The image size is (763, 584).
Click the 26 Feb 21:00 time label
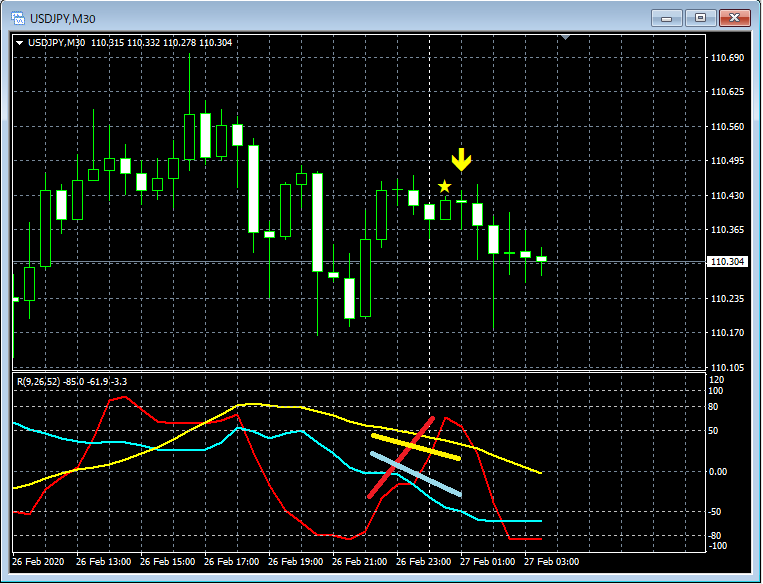pyautogui.click(x=360, y=562)
